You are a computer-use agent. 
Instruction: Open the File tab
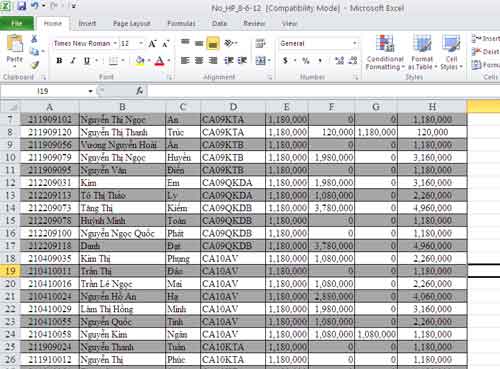(x=17, y=23)
